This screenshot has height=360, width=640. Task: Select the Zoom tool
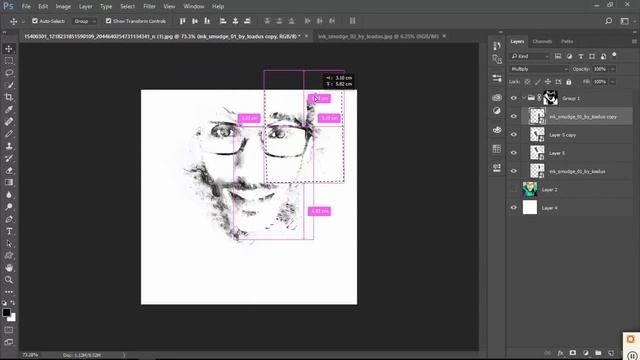(9, 280)
